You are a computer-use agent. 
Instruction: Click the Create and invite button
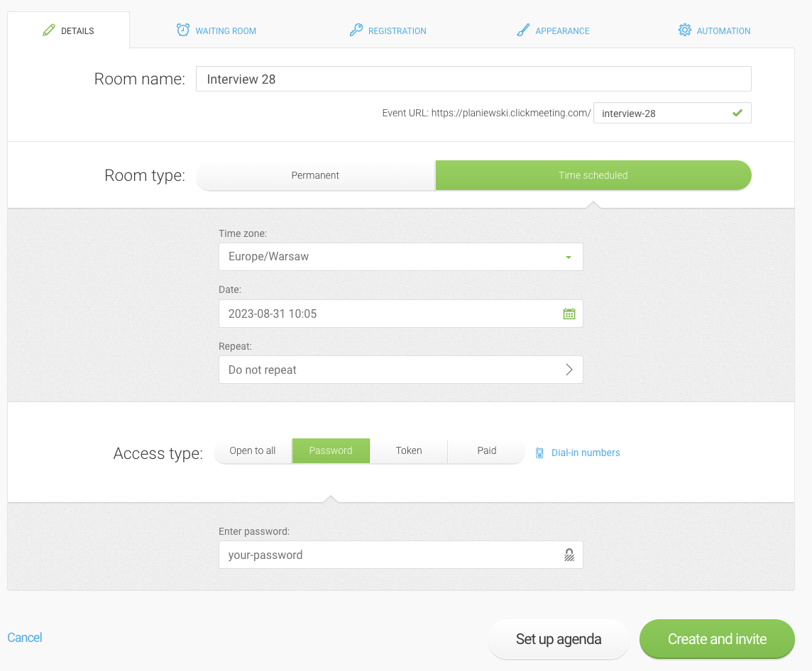(x=717, y=639)
